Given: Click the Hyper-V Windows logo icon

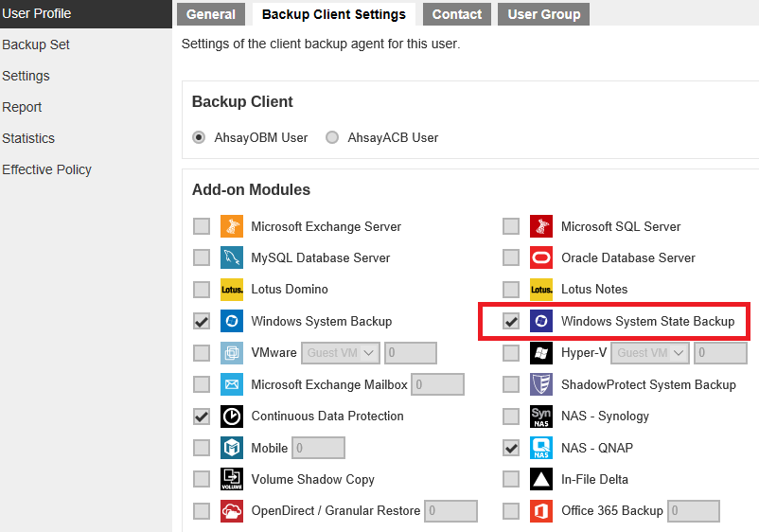Looking at the screenshot, I should click(x=541, y=353).
